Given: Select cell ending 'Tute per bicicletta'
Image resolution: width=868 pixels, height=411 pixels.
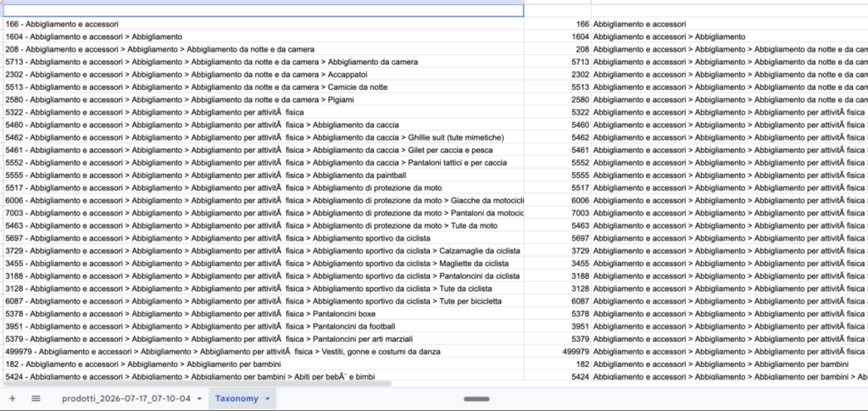Looking at the screenshot, I should [263, 301].
